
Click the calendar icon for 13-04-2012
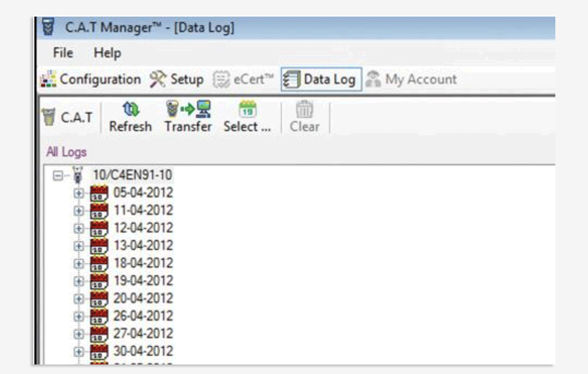(99, 246)
